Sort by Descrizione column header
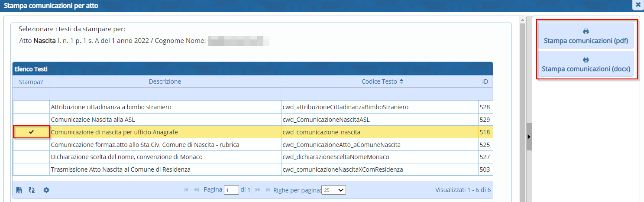This screenshot has height=202, width=644. point(165,81)
